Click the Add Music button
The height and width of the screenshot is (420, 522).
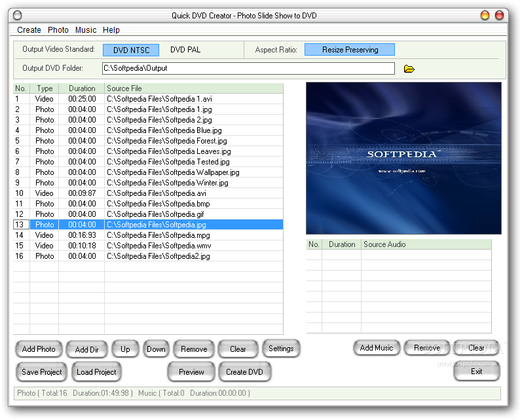pos(377,348)
